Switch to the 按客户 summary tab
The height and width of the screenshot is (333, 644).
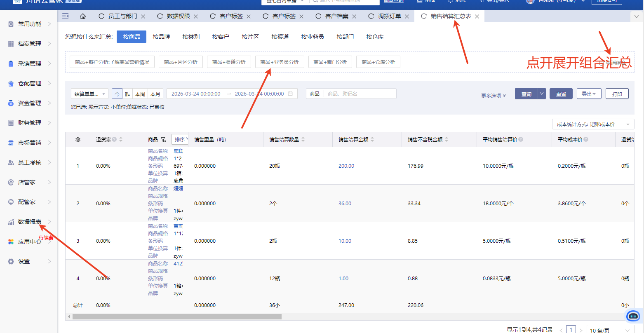pyautogui.click(x=221, y=37)
